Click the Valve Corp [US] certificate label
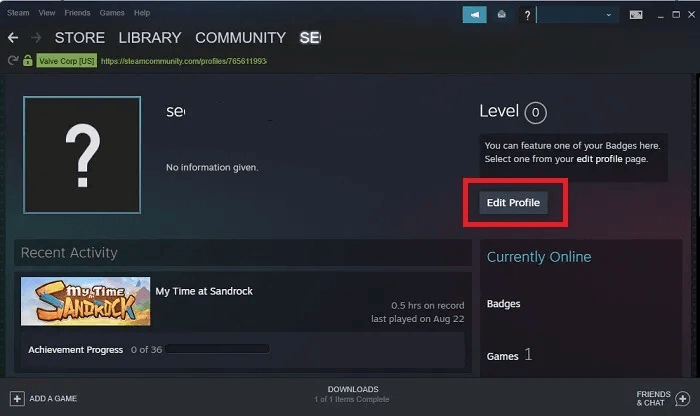 (x=67, y=61)
